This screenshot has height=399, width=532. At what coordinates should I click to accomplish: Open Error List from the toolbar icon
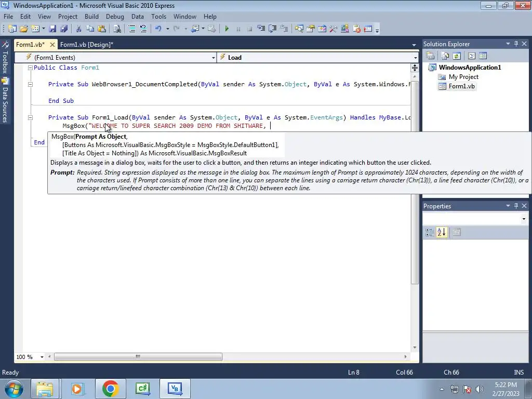pos(356,29)
